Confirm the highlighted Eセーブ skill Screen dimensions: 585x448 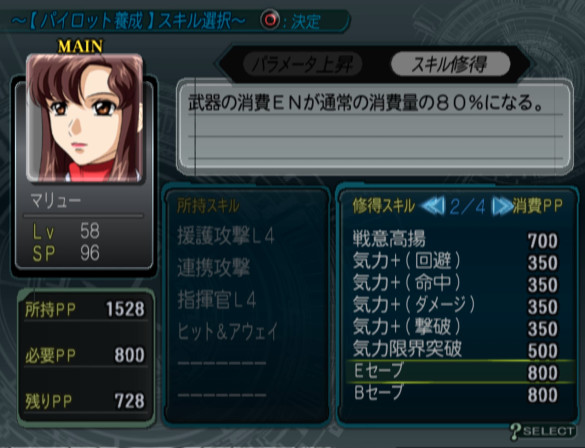tap(459, 372)
